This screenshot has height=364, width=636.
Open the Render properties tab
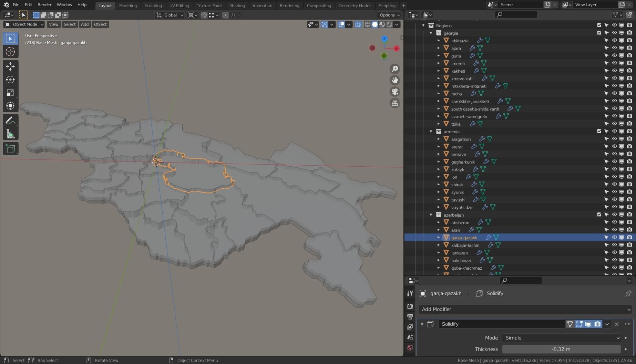click(x=410, y=306)
